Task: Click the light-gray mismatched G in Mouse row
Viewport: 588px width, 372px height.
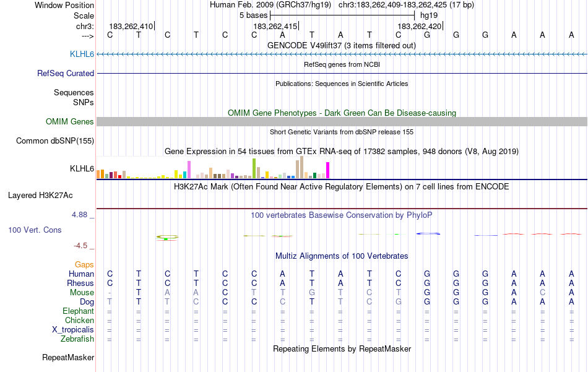Action: (x=311, y=293)
